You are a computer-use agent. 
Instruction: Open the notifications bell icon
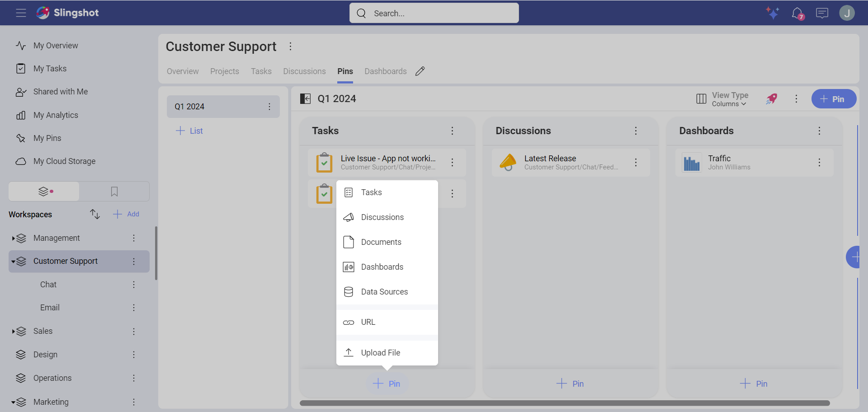797,13
